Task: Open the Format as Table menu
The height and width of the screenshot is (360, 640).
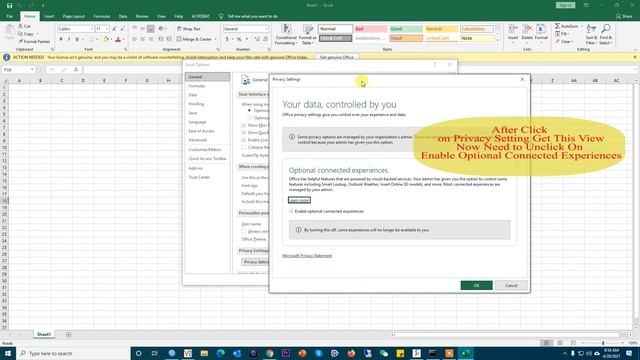Action: point(307,34)
